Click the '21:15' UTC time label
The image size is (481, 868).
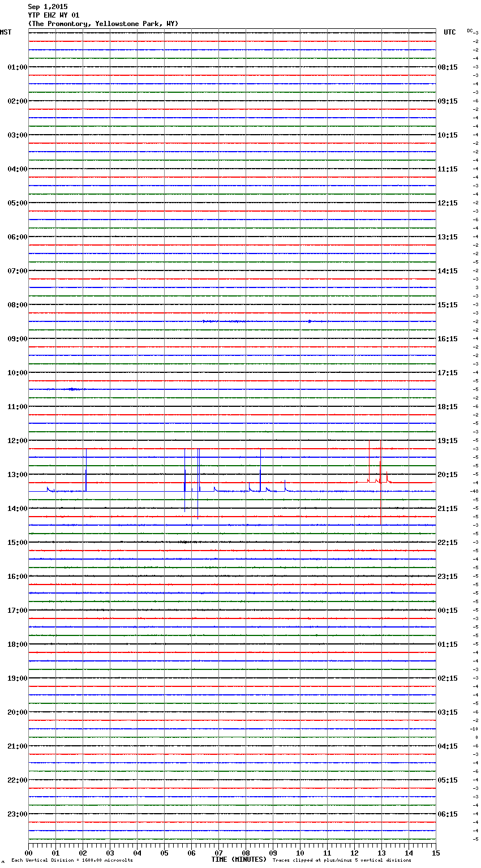[x=448, y=509]
